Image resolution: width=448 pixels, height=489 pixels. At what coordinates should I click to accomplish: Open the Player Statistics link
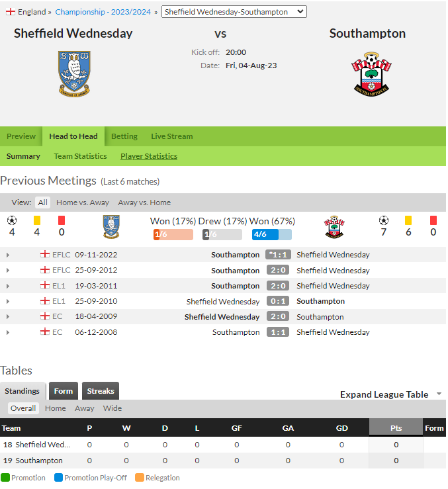pyautogui.click(x=149, y=156)
